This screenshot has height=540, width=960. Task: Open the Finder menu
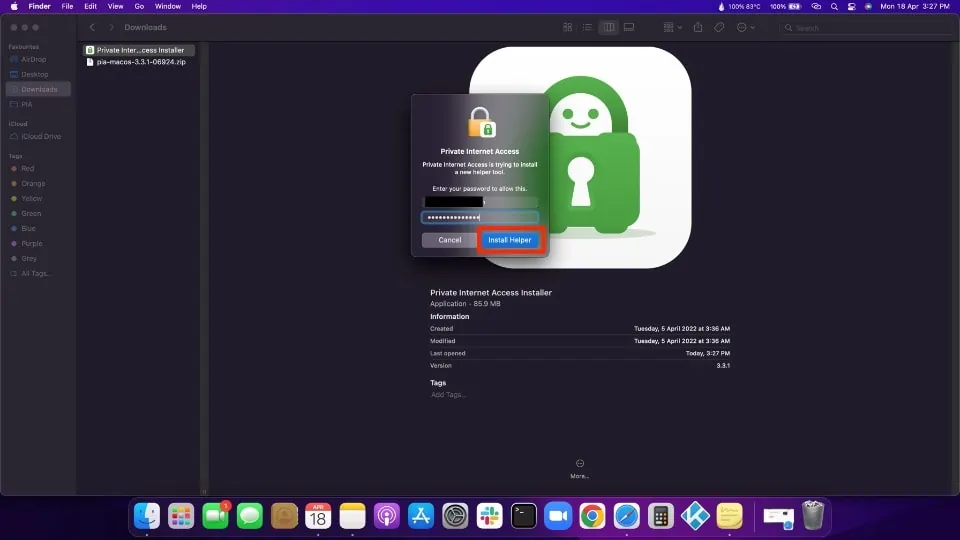click(39, 6)
